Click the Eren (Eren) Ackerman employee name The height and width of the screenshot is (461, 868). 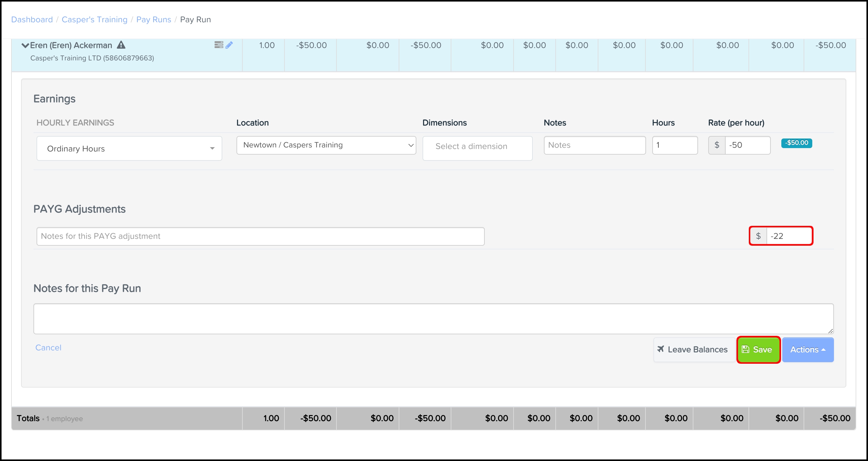tap(71, 45)
